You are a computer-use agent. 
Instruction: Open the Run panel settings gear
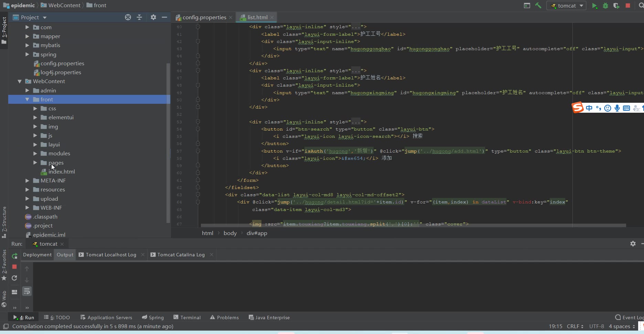click(x=633, y=244)
